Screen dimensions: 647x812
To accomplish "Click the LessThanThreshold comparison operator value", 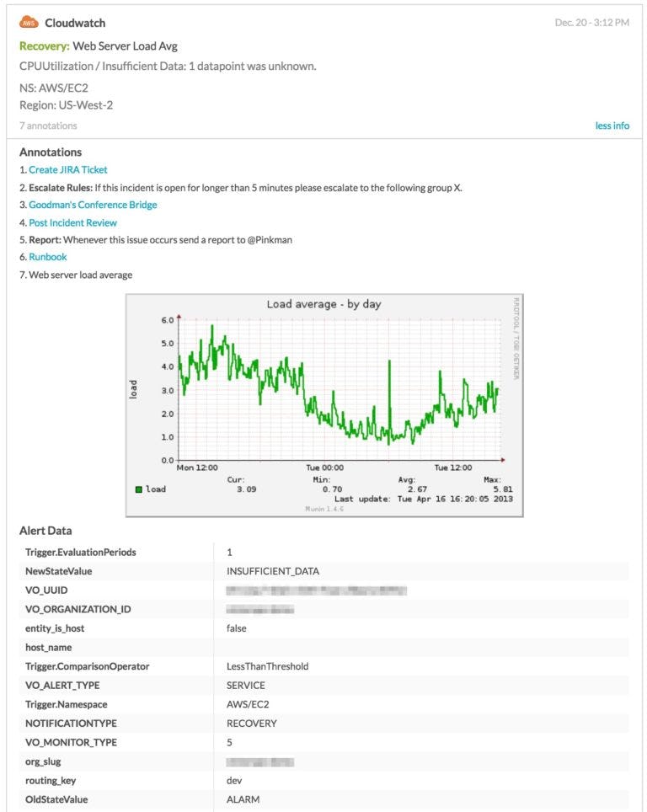I will coord(267,666).
